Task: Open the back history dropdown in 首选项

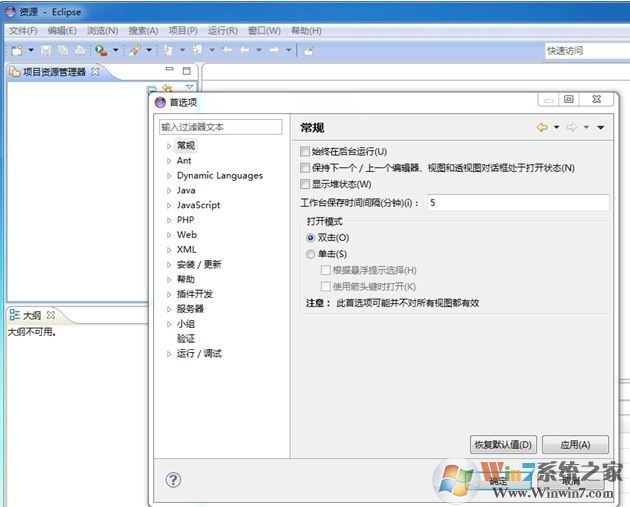Action: 556,127
